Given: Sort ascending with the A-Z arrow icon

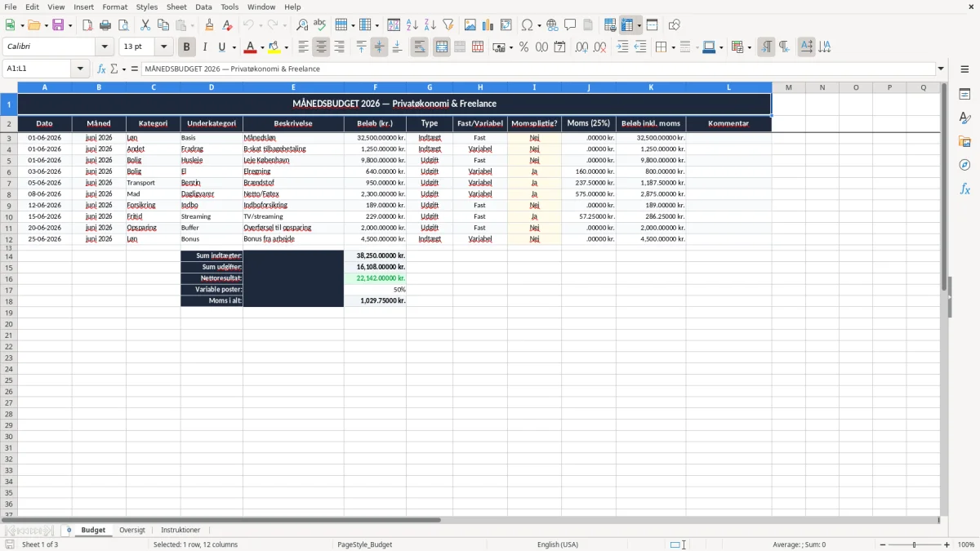Looking at the screenshot, I should (x=412, y=25).
